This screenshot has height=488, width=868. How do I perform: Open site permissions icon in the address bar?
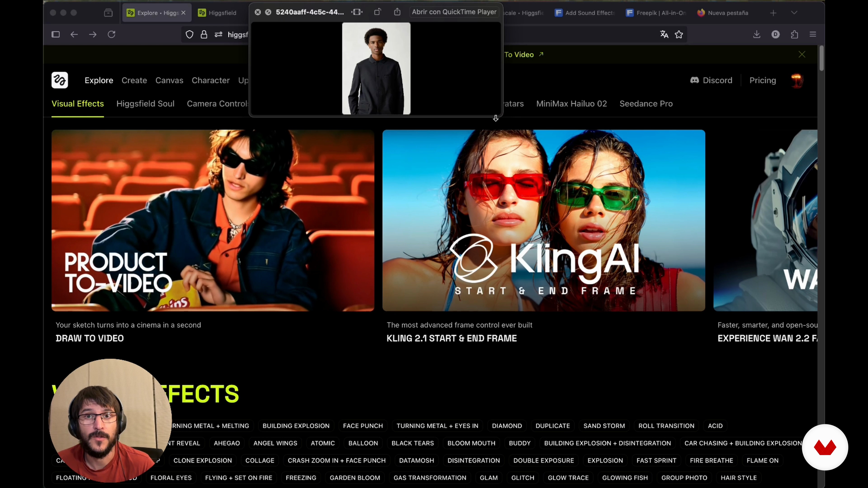point(218,34)
